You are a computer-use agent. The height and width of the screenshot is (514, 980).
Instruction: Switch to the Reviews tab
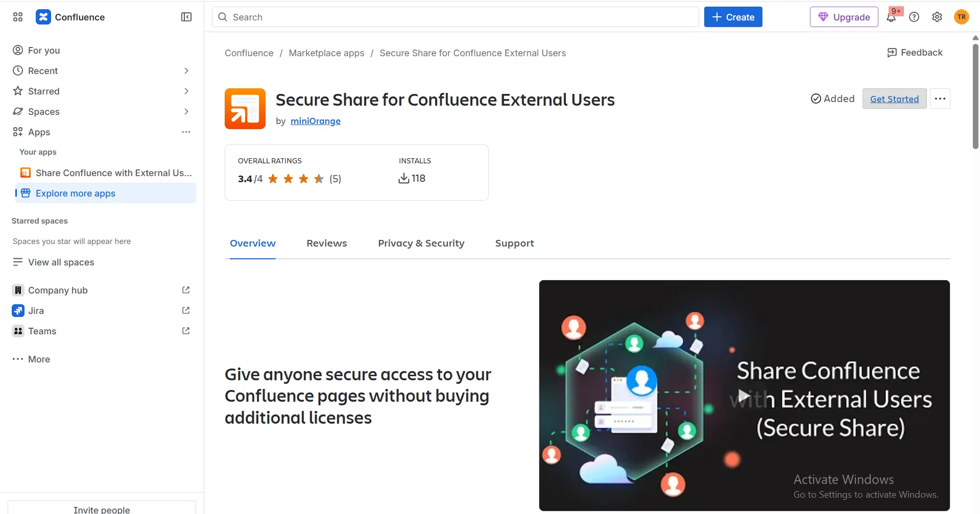(326, 243)
